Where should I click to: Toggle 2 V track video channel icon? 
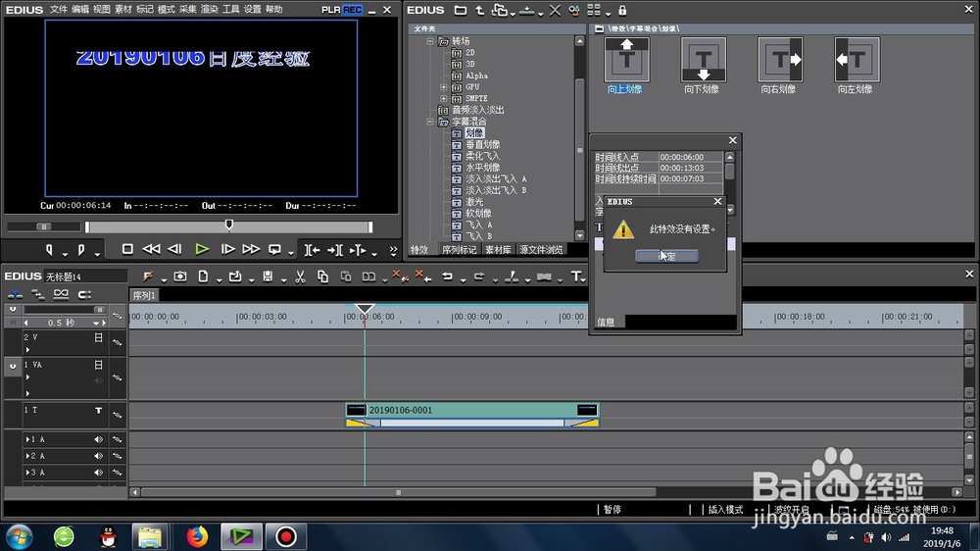(98, 337)
